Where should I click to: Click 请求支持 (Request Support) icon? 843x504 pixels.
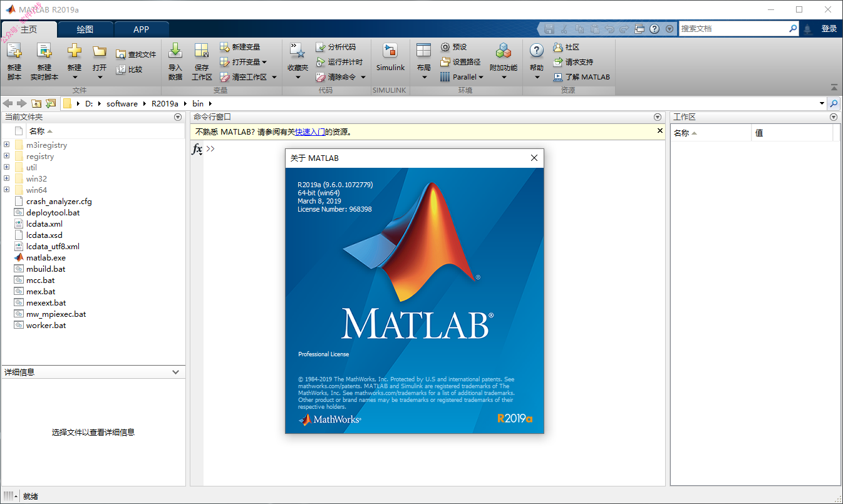tap(558, 62)
